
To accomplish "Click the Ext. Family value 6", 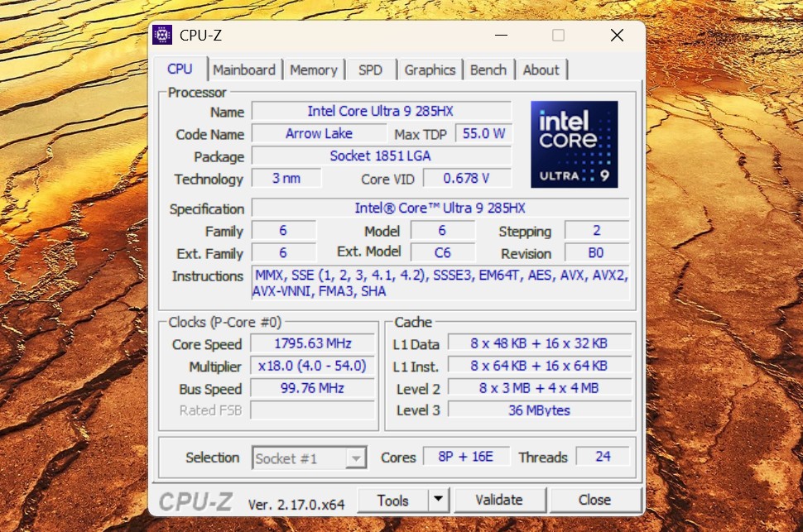I will pyautogui.click(x=283, y=253).
